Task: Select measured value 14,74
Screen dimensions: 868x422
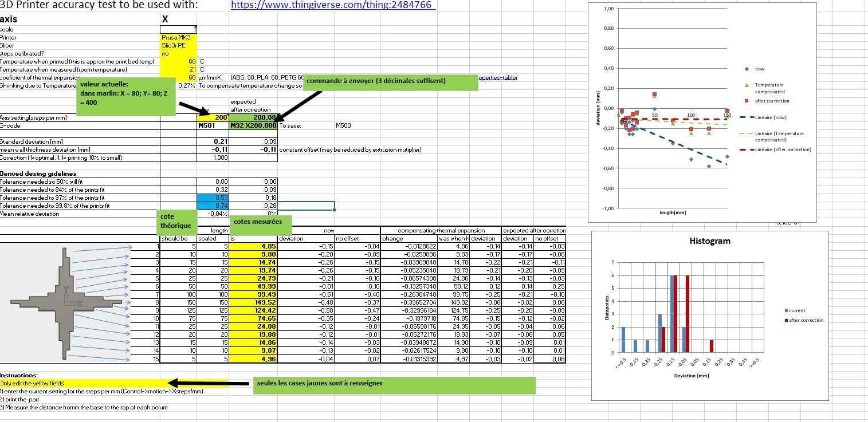Action: [253, 262]
